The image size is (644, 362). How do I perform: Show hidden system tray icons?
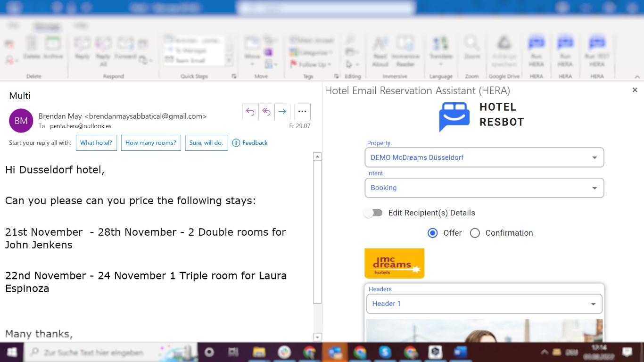pyautogui.click(x=544, y=352)
